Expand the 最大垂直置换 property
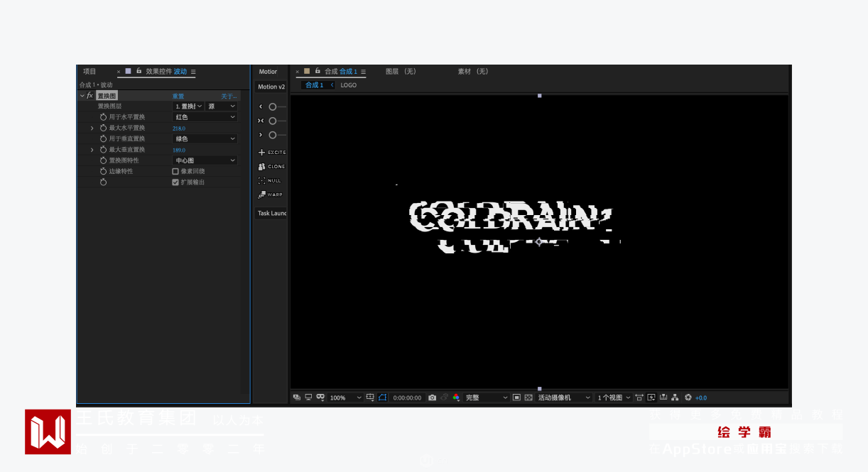 coord(92,150)
